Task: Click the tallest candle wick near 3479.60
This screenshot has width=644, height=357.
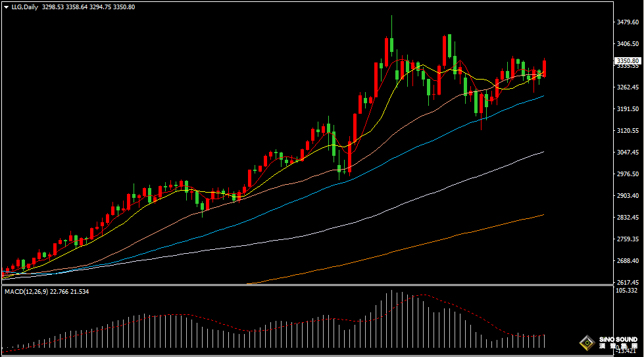Action: 391,26
